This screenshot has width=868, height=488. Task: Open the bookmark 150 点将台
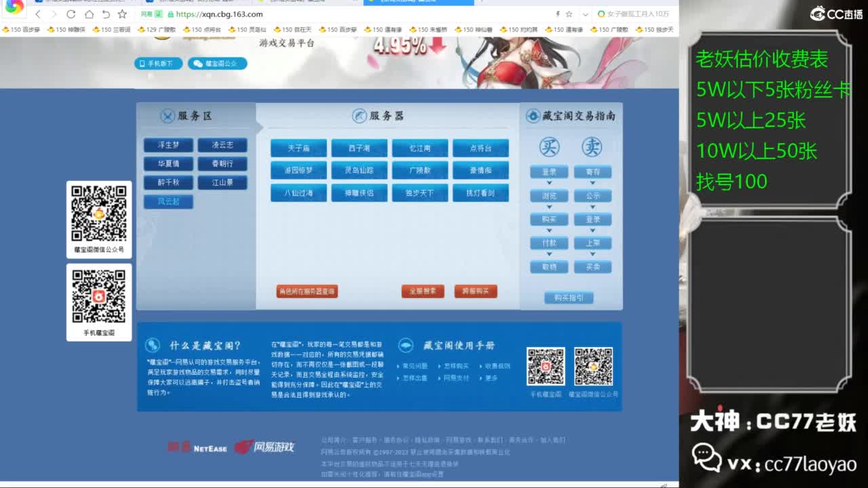[x=202, y=30]
